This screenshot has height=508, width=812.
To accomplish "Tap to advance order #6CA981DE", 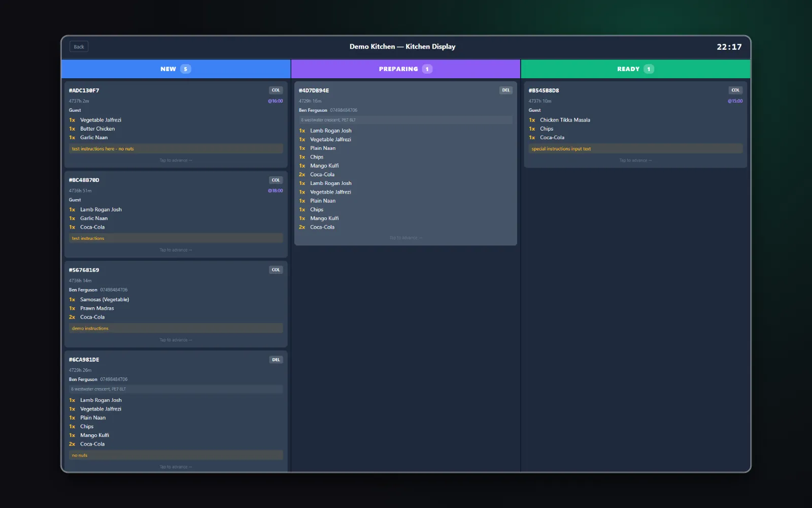I will 176,467.
